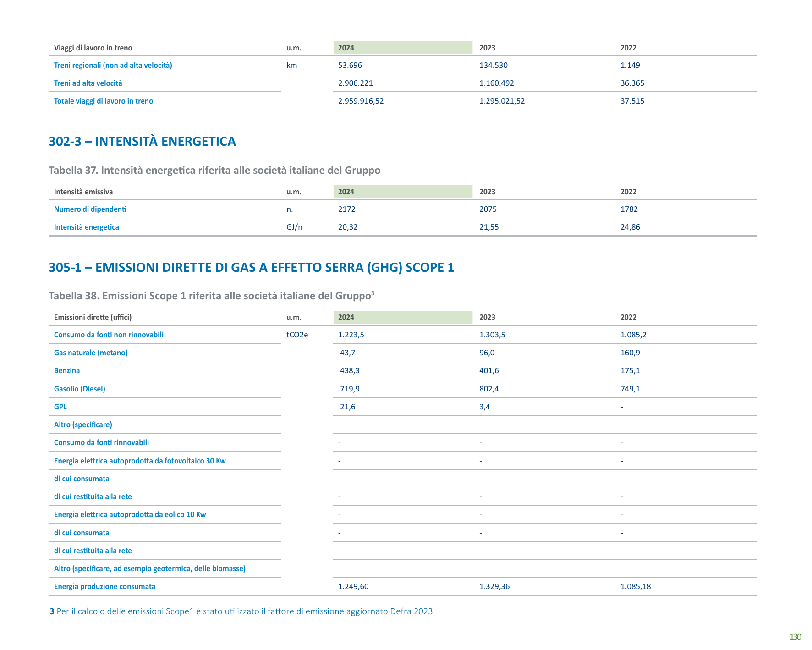Click the value 1.223,5
Viewport: 812px width, 650px height.
tap(351, 335)
